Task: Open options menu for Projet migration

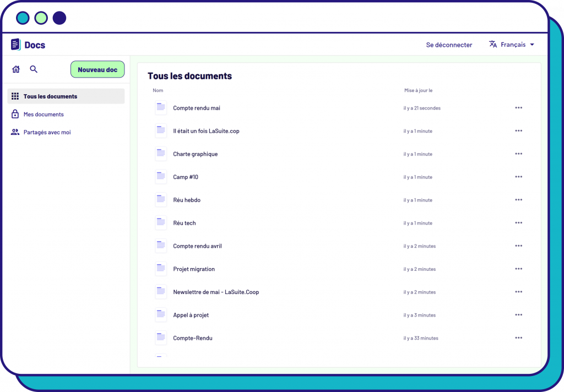Action: coord(518,269)
